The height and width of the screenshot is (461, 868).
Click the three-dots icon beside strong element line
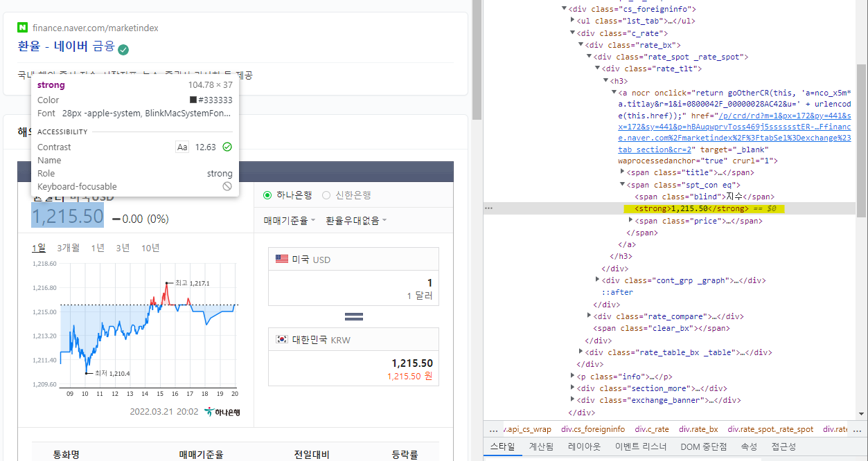pyautogui.click(x=489, y=208)
